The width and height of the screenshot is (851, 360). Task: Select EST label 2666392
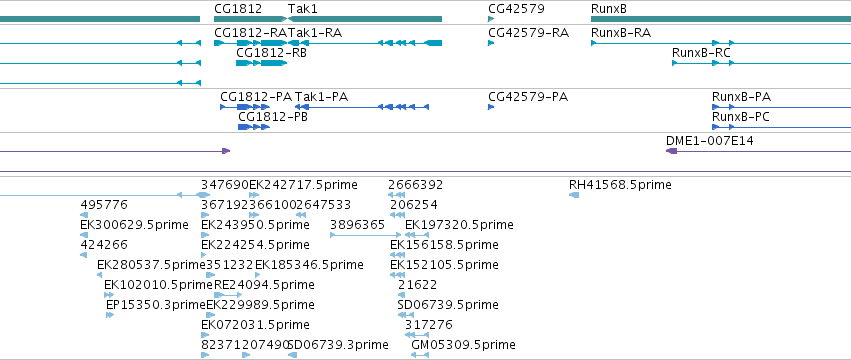tap(415, 185)
